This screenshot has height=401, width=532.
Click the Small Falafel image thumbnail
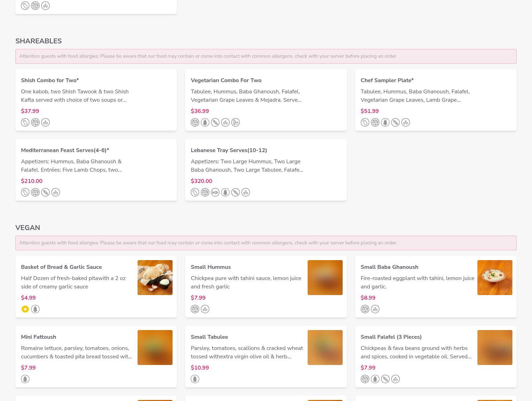coord(495,348)
